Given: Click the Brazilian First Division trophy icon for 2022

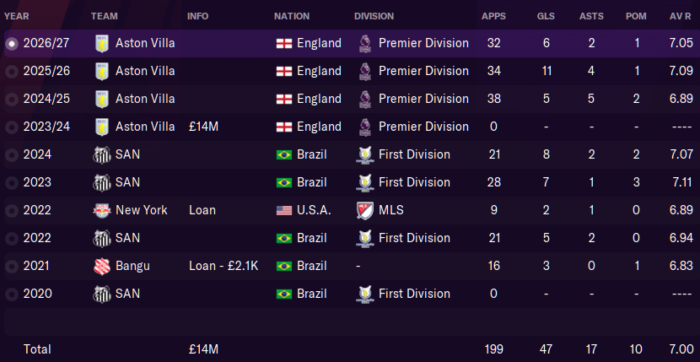Looking at the screenshot, I should click(365, 238).
